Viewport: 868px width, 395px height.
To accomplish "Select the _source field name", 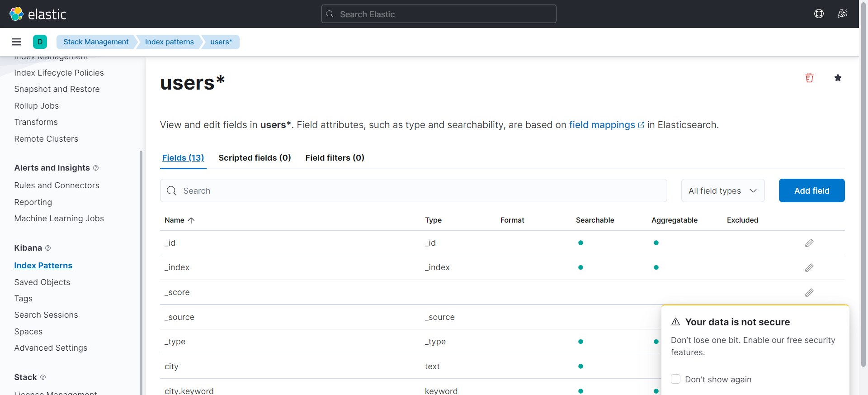I will click(179, 317).
